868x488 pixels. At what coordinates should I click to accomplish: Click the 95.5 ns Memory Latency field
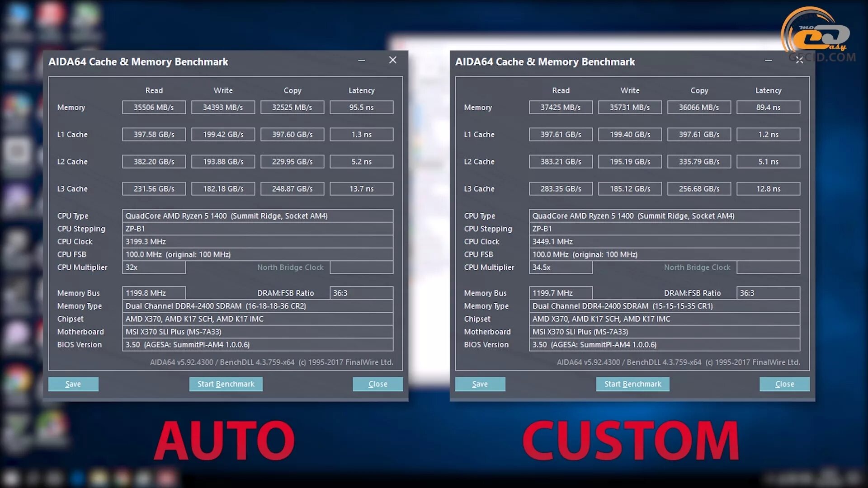click(361, 107)
